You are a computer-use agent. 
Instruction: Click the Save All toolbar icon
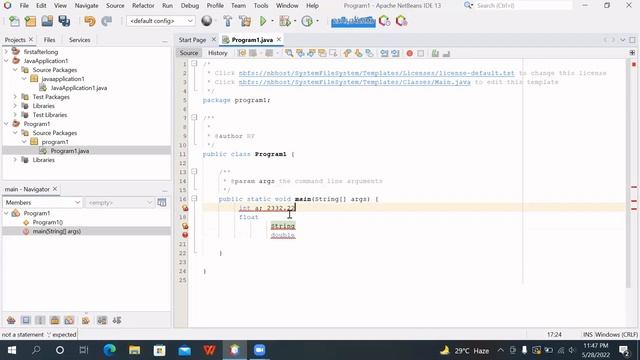[x=64, y=21]
